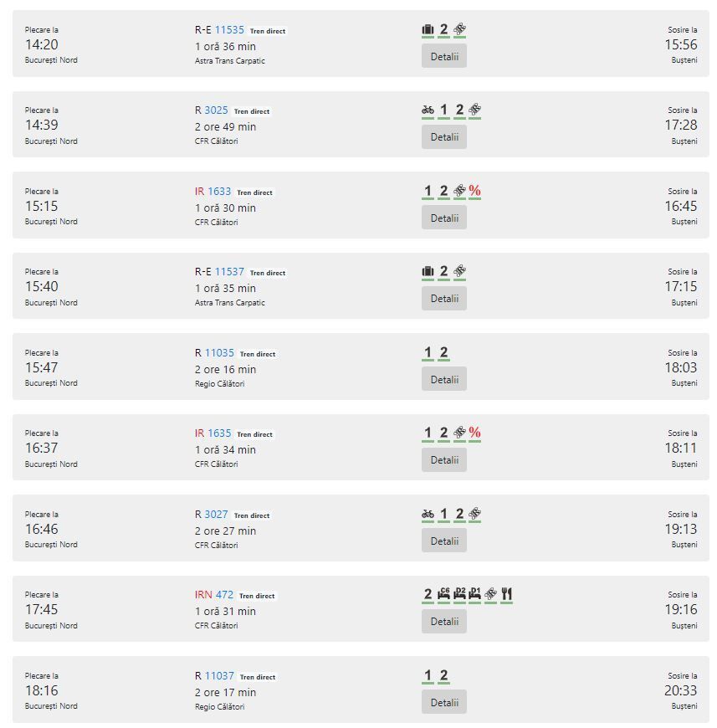717x728 pixels.
Task: Click luggage icon on train R-E 11535
Action: [428, 30]
